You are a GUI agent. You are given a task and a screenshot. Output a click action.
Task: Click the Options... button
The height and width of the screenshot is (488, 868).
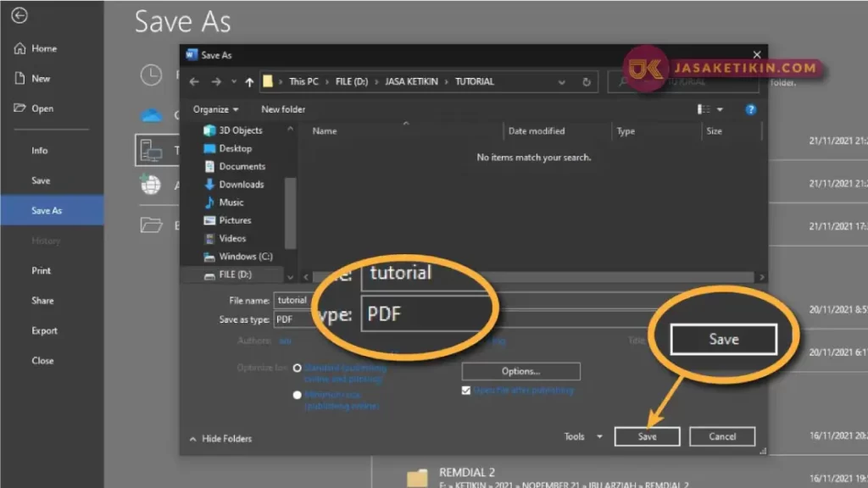(x=521, y=371)
